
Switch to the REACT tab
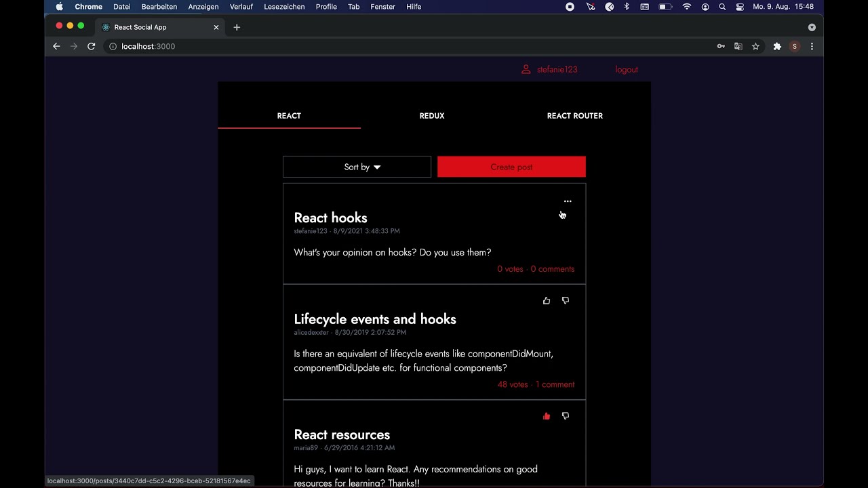tap(289, 116)
